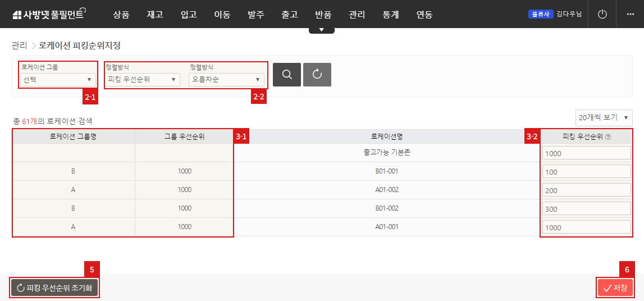The image size is (644, 301).
Task: Click the power logout icon
Action: 602,15
